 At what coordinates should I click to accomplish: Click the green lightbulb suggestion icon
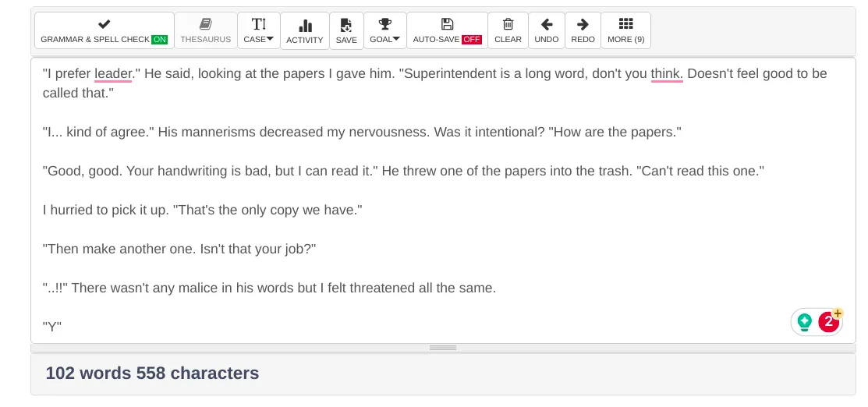coord(805,322)
